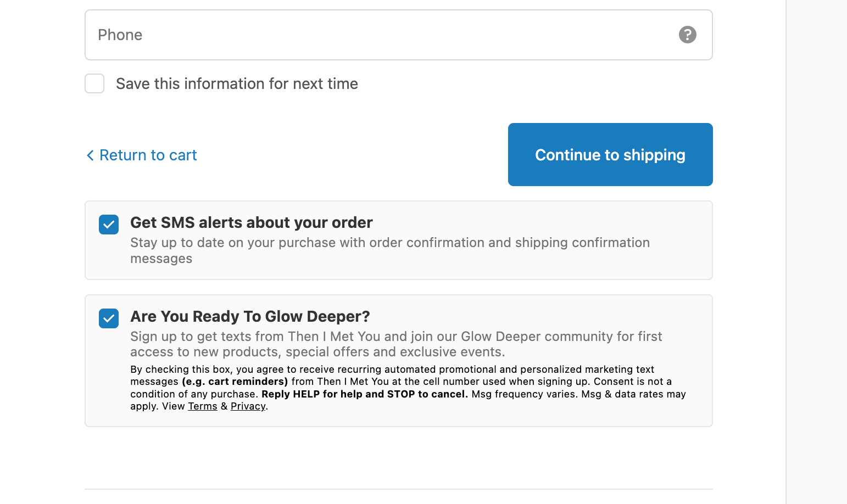Click the "Get SMS alerts about your order" heading
The width and height of the screenshot is (847, 504).
tap(251, 222)
